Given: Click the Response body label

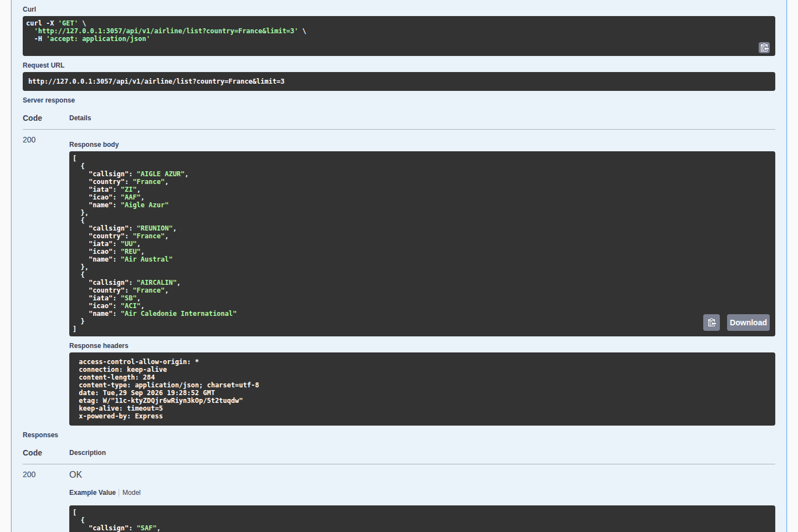Looking at the screenshot, I should pyautogui.click(x=94, y=145).
